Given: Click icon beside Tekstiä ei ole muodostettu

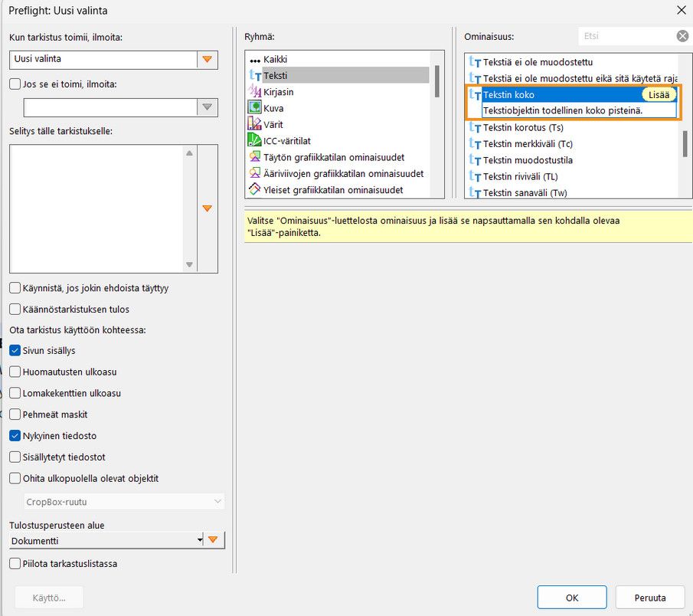Looking at the screenshot, I should 475,62.
